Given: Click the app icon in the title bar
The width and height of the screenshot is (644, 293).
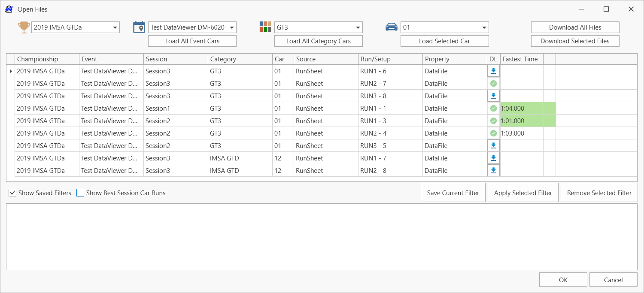Looking at the screenshot, I should coord(9,9).
